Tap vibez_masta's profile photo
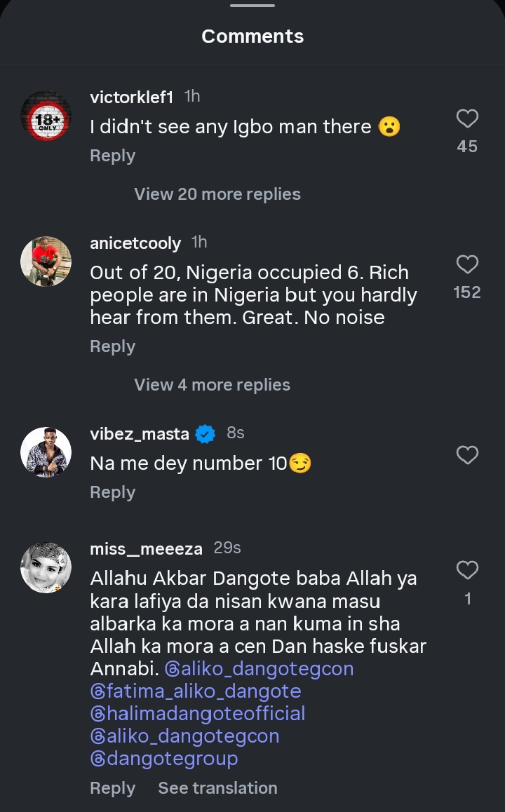Image resolution: width=505 pixels, height=812 pixels. (x=46, y=452)
